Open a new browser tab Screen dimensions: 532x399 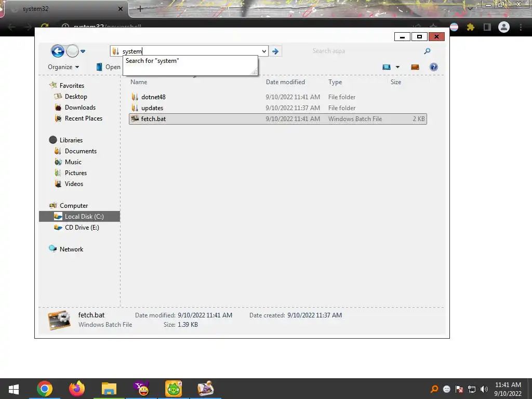coord(140,9)
